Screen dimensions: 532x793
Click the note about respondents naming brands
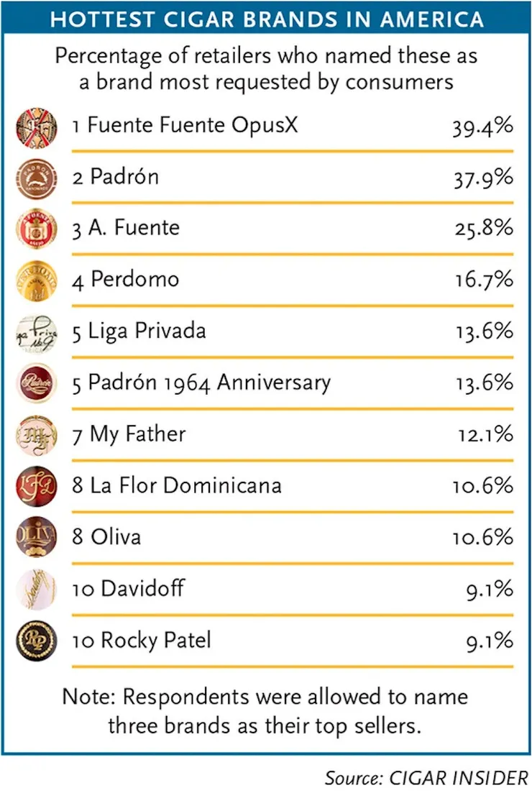265,710
